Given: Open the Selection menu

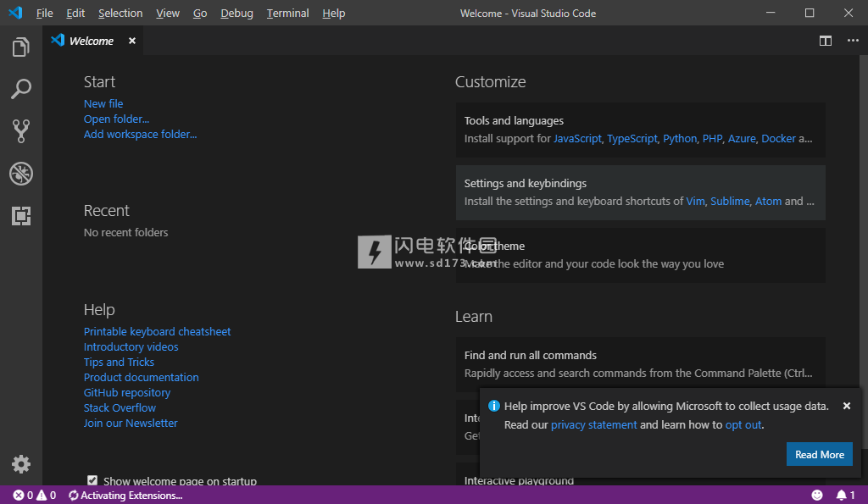Looking at the screenshot, I should [x=120, y=13].
